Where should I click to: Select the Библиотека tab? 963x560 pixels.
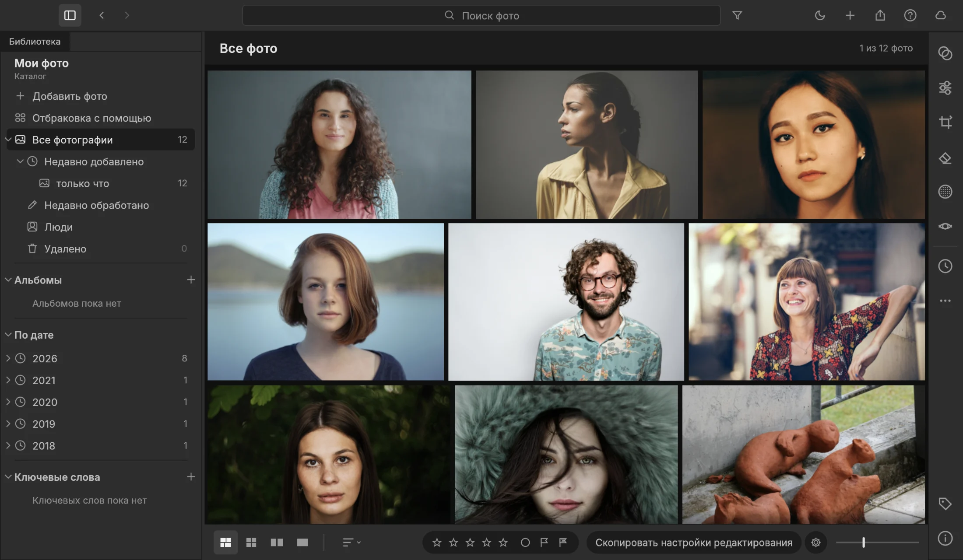pos(35,42)
